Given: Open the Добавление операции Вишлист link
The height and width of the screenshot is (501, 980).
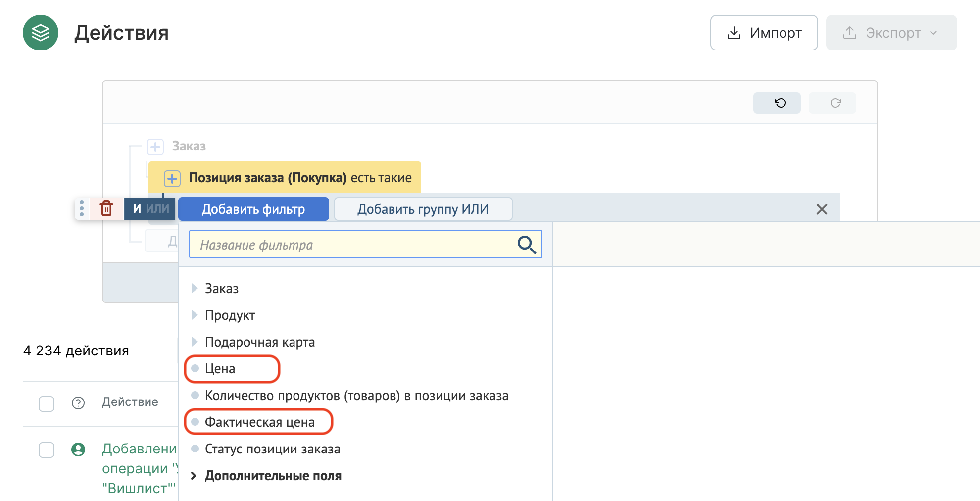Looking at the screenshot, I should click(140, 468).
